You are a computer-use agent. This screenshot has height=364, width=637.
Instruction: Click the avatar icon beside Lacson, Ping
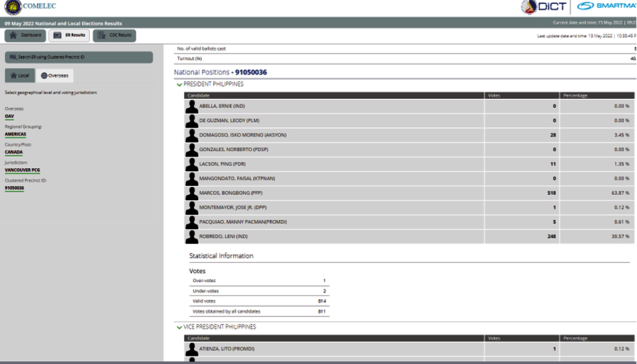click(x=192, y=164)
